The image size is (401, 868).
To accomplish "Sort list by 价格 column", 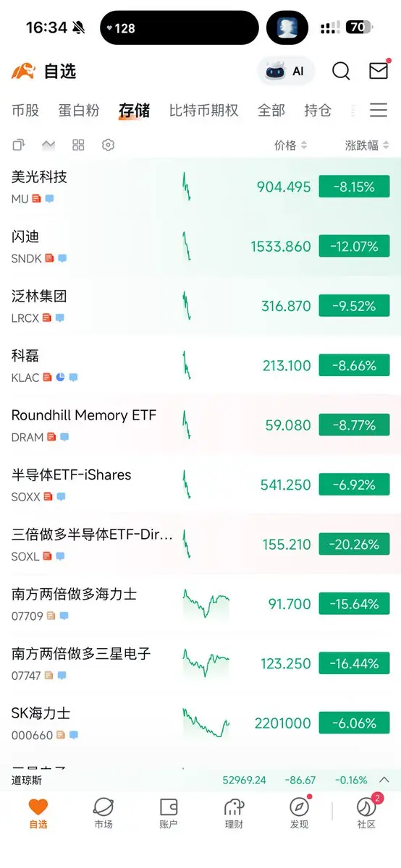I will tap(291, 145).
